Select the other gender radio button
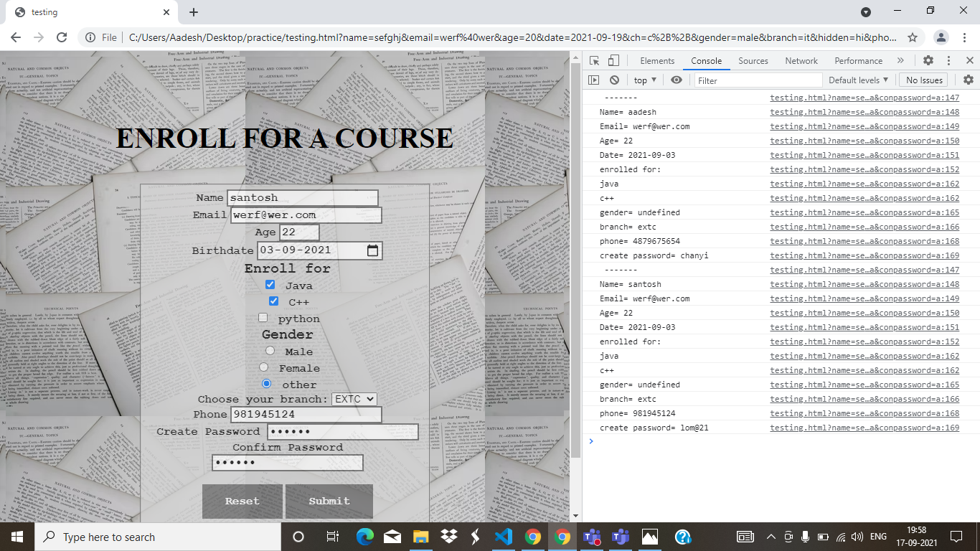The image size is (980, 551). pyautogui.click(x=267, y=384)
